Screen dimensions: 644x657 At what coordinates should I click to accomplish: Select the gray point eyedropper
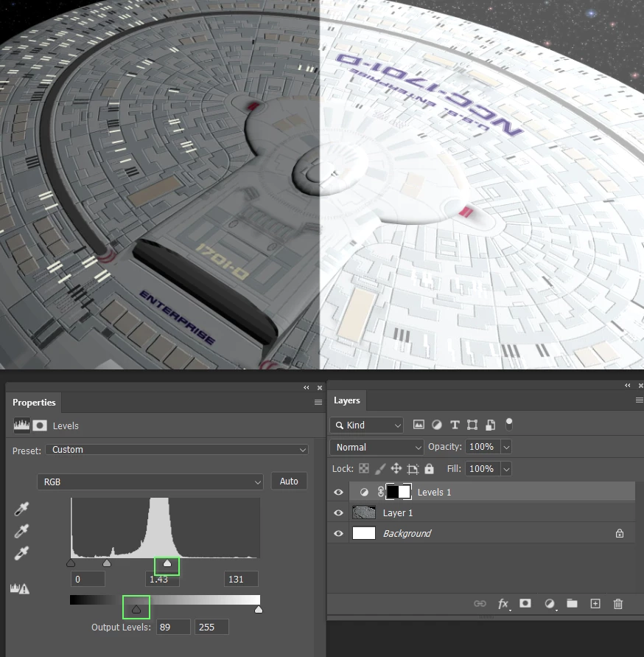click(x=21, y=531)
